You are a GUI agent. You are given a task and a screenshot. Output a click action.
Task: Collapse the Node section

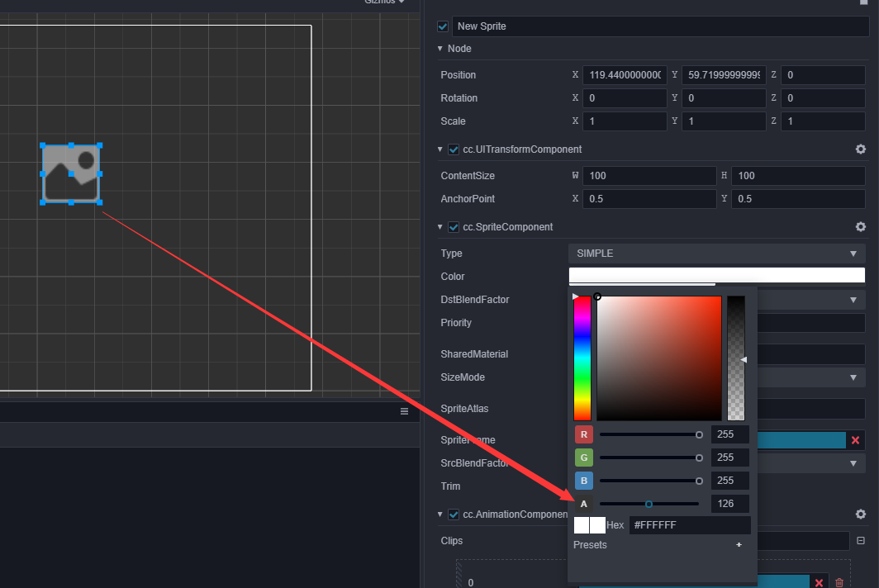(x=440, y=49)
